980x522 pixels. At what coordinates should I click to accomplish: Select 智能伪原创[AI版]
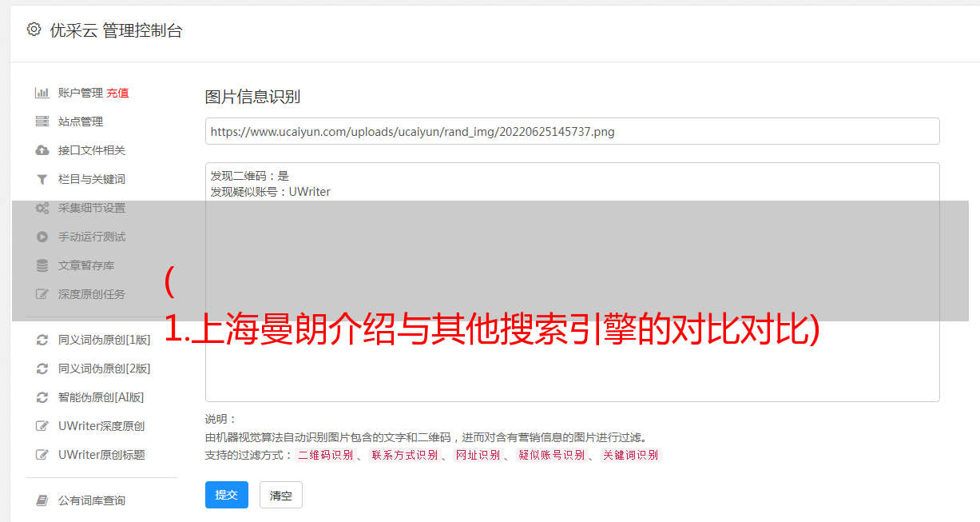pyautogui.click(x=101, y=397)
